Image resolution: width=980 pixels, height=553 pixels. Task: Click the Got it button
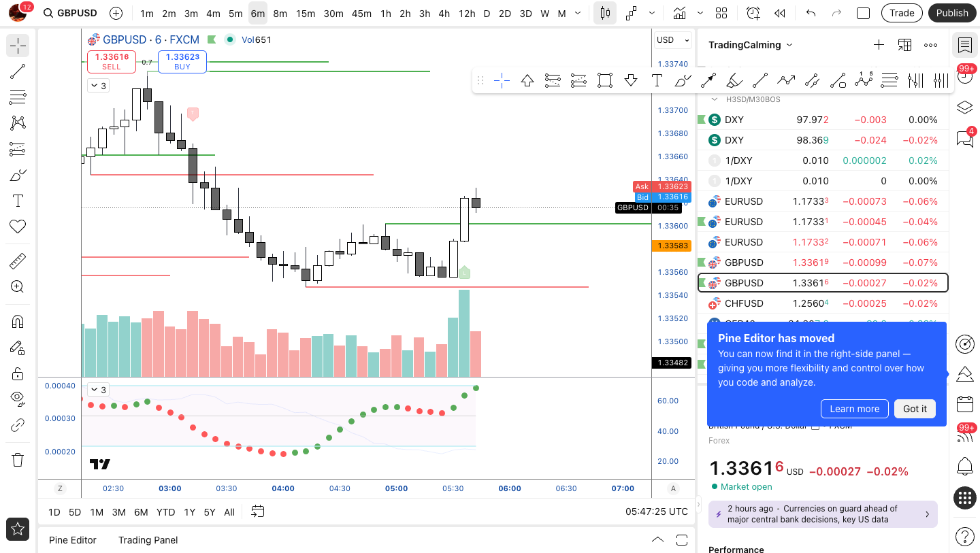click(x=915, y=409)
